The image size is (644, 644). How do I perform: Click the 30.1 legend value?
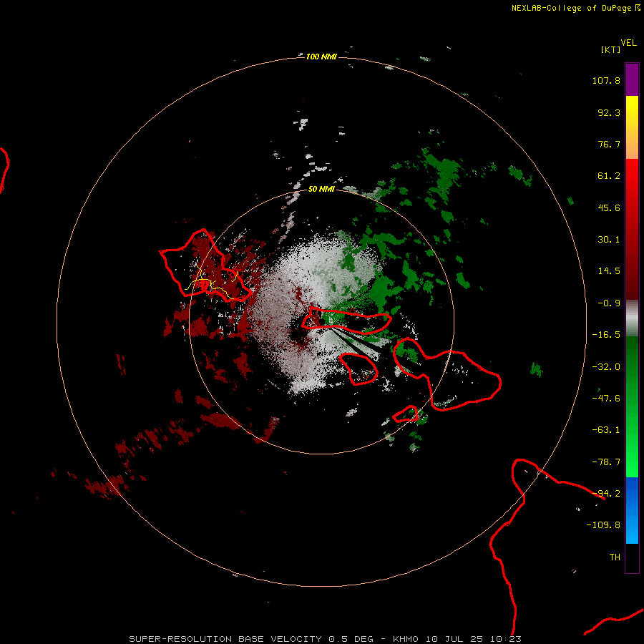coord(609,240)
